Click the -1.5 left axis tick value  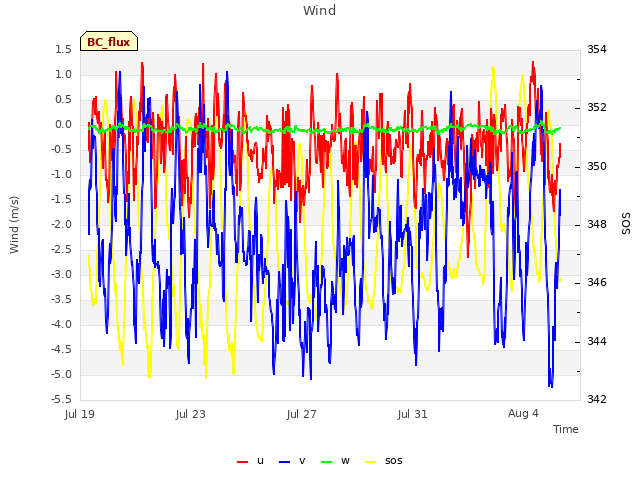[x=62, y=199]
